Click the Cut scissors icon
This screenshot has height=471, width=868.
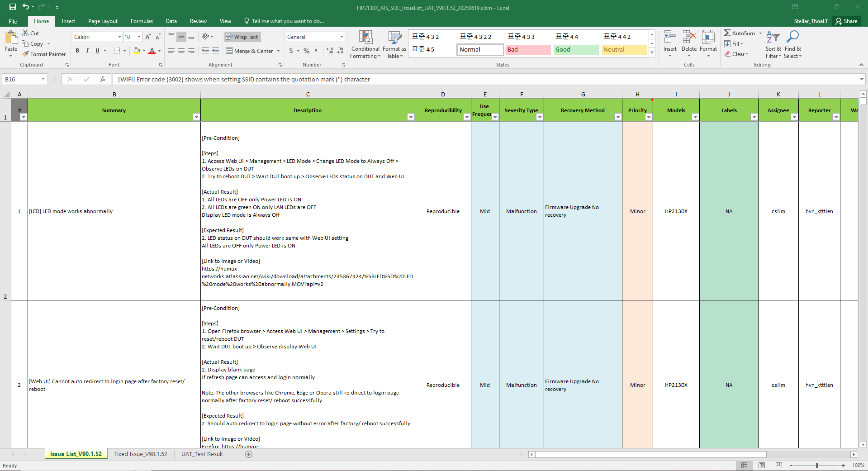(x=25, y=33)
